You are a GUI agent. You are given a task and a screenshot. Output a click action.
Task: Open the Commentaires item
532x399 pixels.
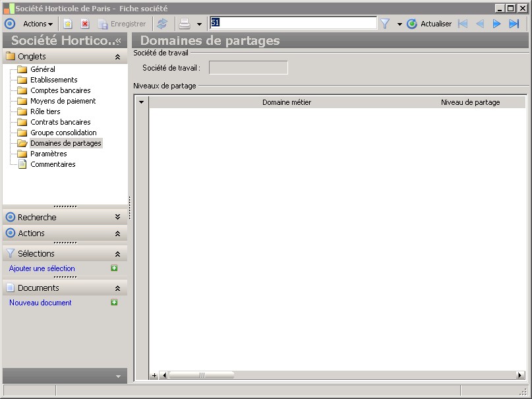53,164
